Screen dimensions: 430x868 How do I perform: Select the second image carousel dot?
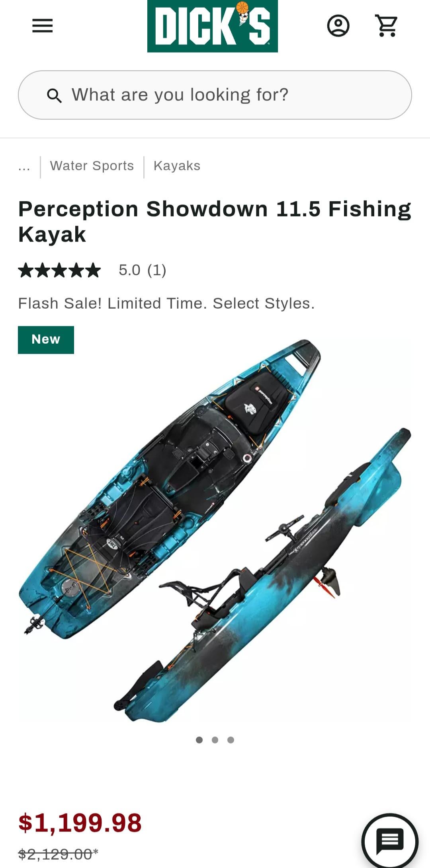pos(215,740)
